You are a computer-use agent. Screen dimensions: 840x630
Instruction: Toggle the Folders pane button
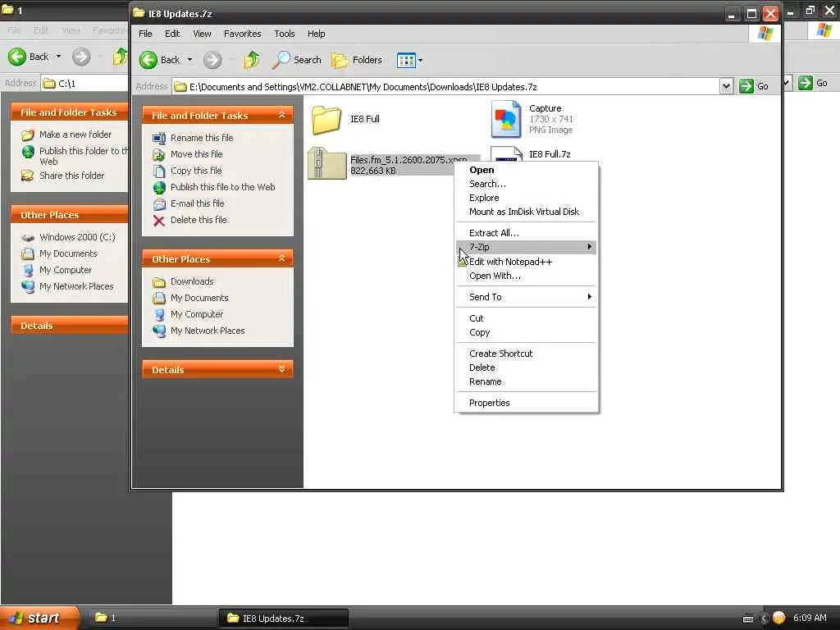[x=357, y=60]
